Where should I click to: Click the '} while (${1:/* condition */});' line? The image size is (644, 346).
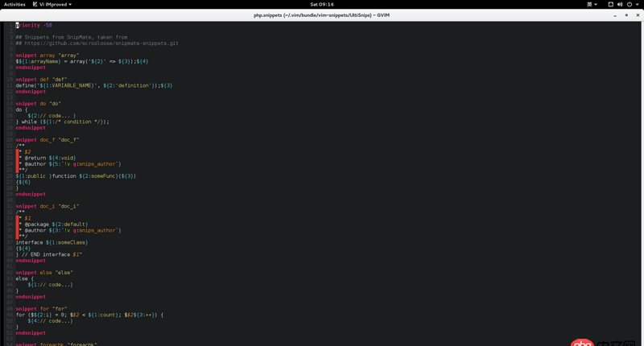click(x=63, y=122)
